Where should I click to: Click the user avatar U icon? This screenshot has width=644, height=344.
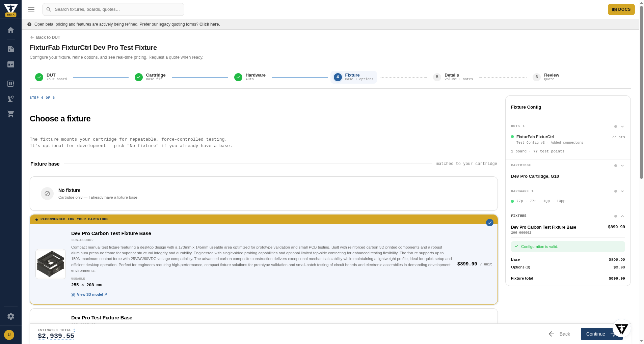pos(9,335)
